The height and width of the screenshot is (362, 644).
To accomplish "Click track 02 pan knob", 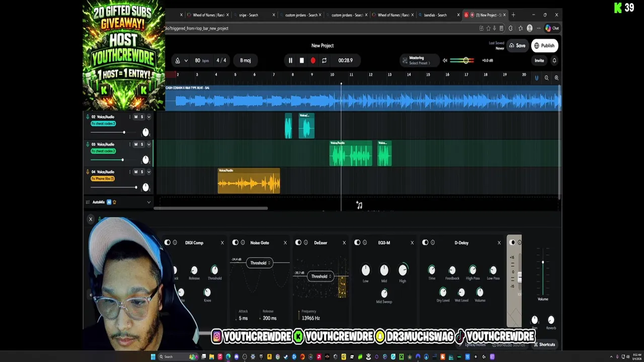I will point(145,132).
